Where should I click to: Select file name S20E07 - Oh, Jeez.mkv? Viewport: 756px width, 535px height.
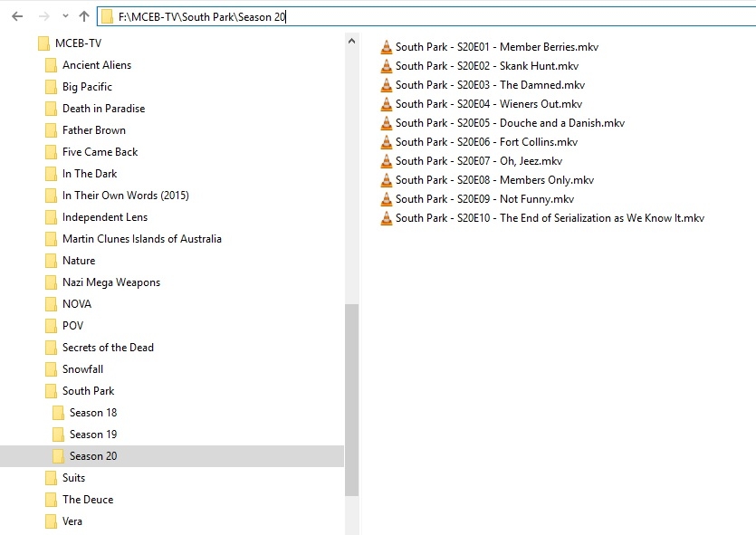click(479, 161)
